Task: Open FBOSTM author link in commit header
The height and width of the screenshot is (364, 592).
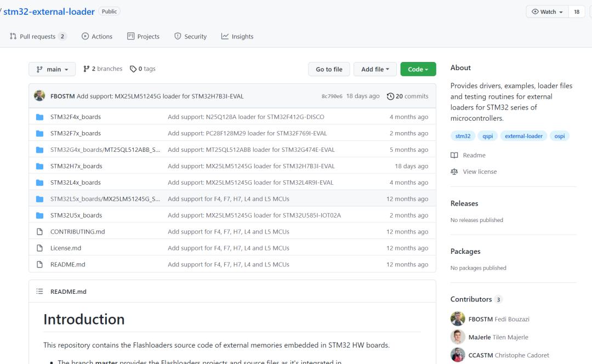Action: click(x=62, y=96)
